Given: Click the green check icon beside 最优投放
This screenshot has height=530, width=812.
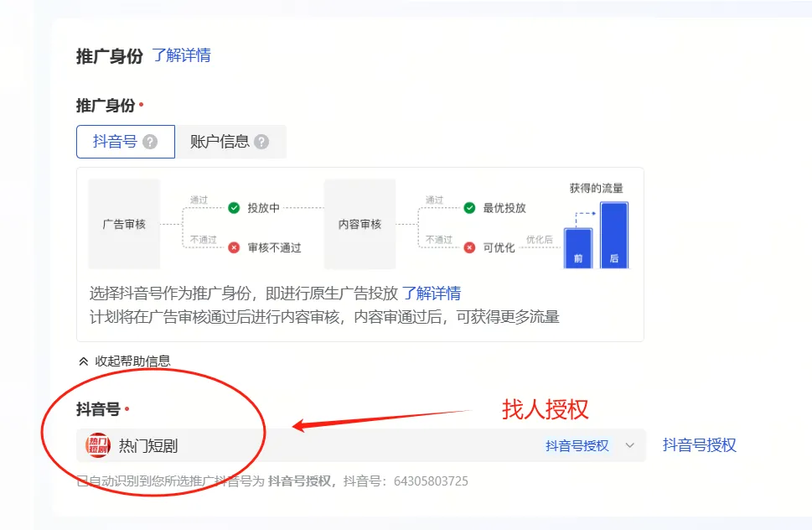Looking at the screenshot, I should coord(470,208).
